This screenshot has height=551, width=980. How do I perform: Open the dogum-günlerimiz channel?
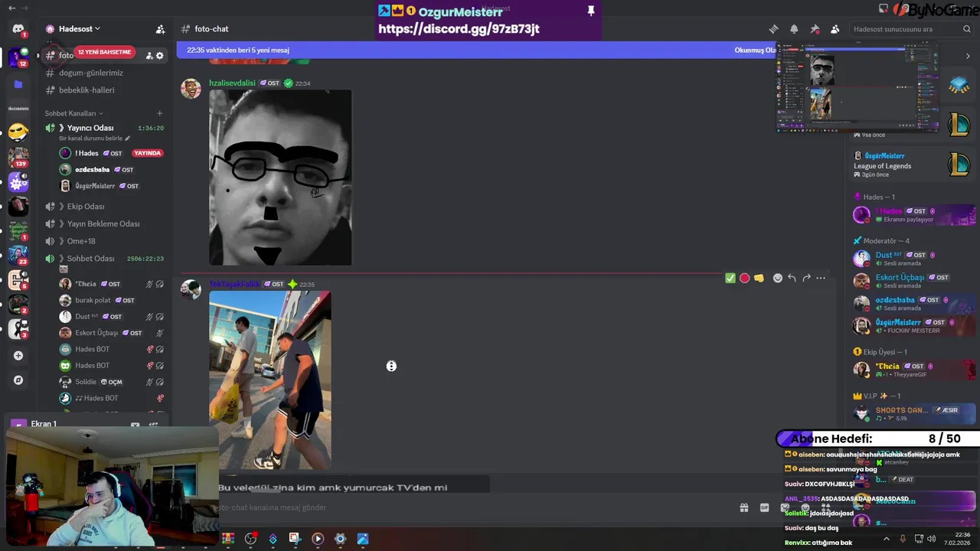pyautogui.click(x=90, y=73)
